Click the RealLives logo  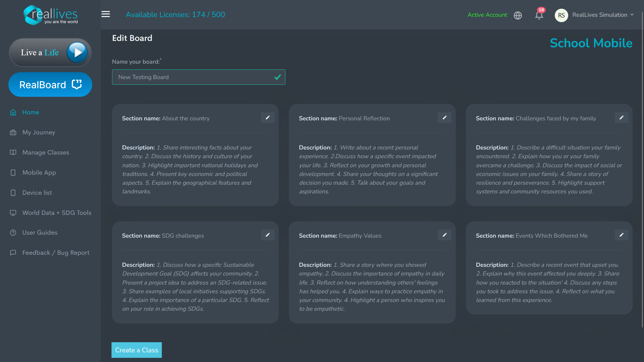coord(51,15)
